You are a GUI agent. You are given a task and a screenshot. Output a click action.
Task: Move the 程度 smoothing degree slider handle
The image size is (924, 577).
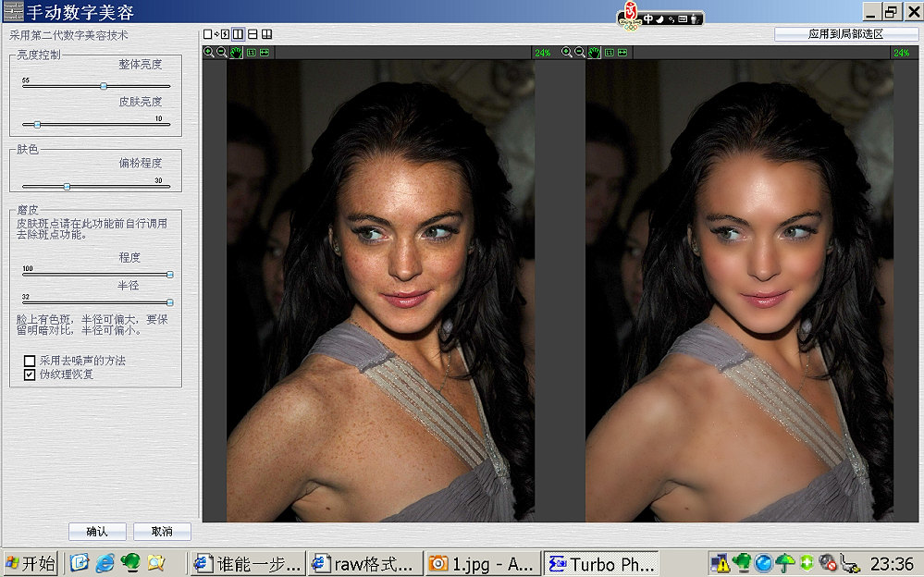[169, 275]
